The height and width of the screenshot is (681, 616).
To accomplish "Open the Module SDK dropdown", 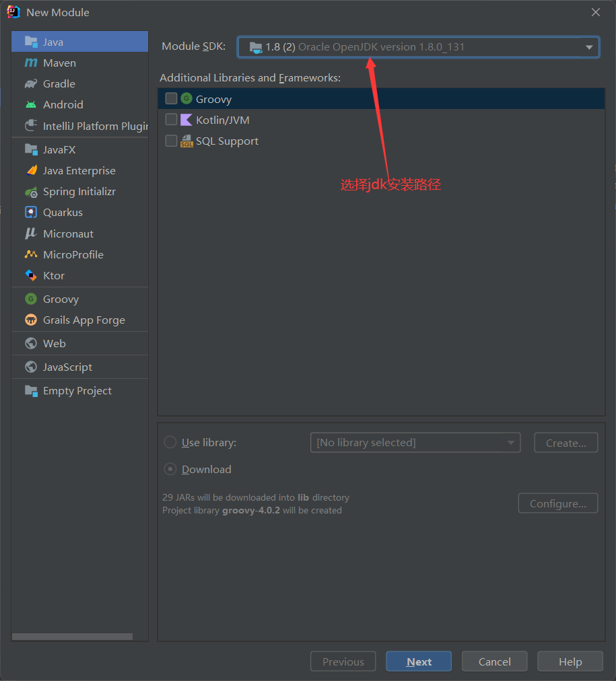I will (x=418, y=47).
